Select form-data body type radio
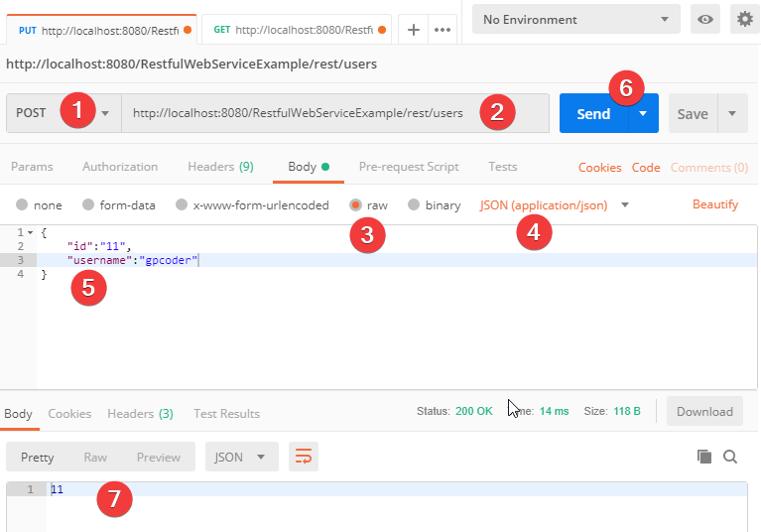 [x=88, y=204]
